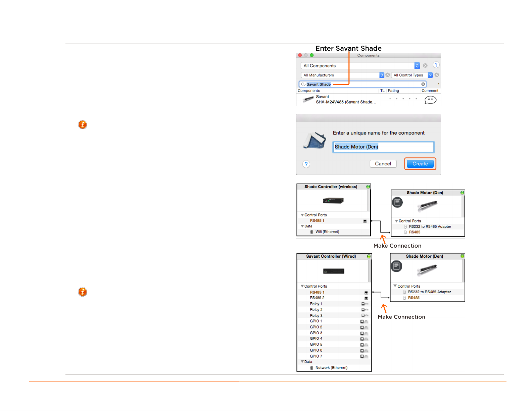The image size is (532, 411).
Task: Click RS485 1 connector icon on Savant Controller (Wired)
Action: tap(366, 293)
